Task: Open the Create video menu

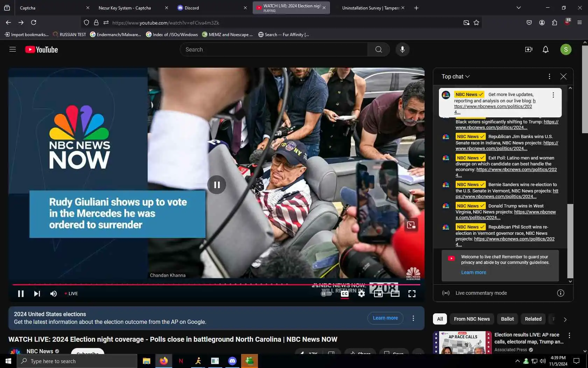Action: pyautogui.click(x=528, y=49)
